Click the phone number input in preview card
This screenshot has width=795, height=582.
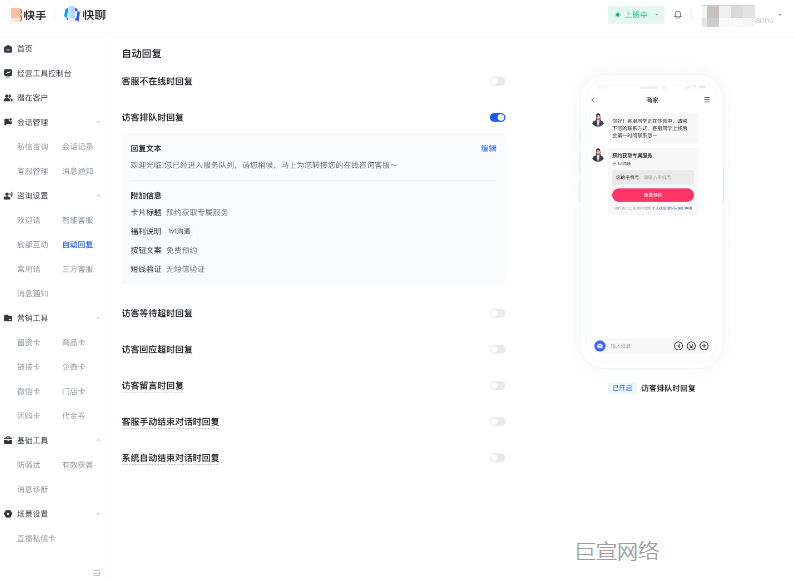pos(653,177)
